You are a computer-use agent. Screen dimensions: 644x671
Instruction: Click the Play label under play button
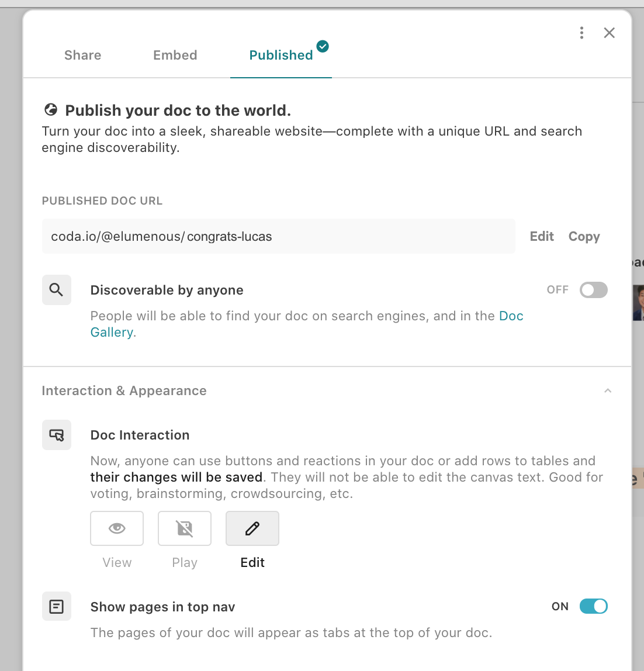[x=185, y=562]
